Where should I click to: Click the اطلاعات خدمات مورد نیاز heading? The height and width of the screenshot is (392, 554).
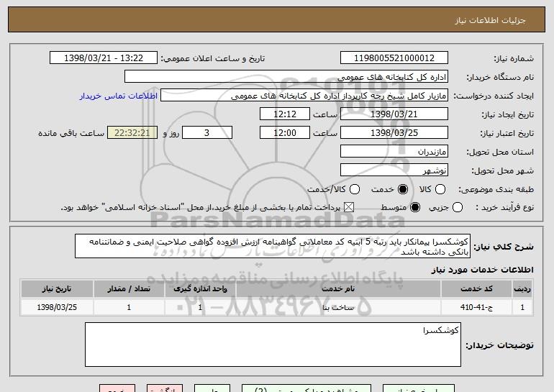(482, 270)
